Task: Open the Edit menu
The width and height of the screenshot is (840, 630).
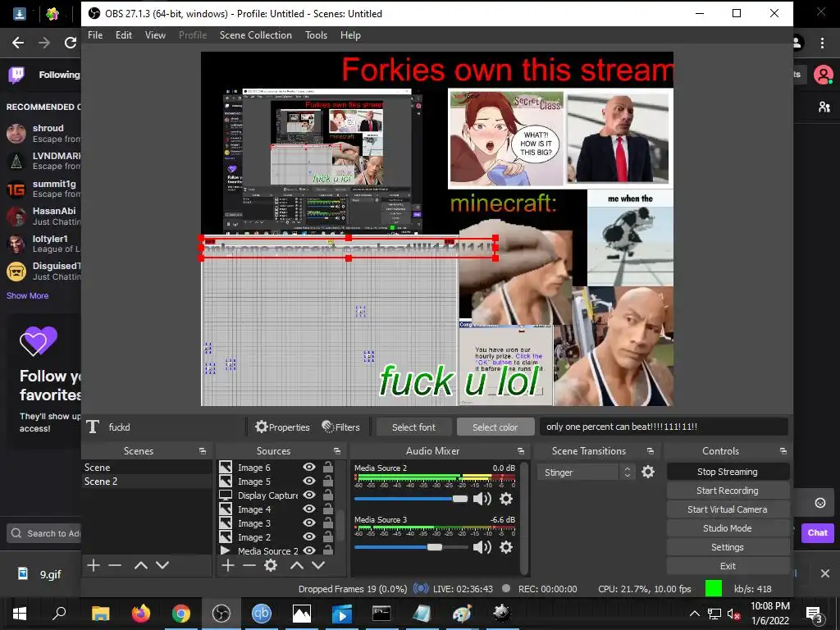Action: (124, 35)
